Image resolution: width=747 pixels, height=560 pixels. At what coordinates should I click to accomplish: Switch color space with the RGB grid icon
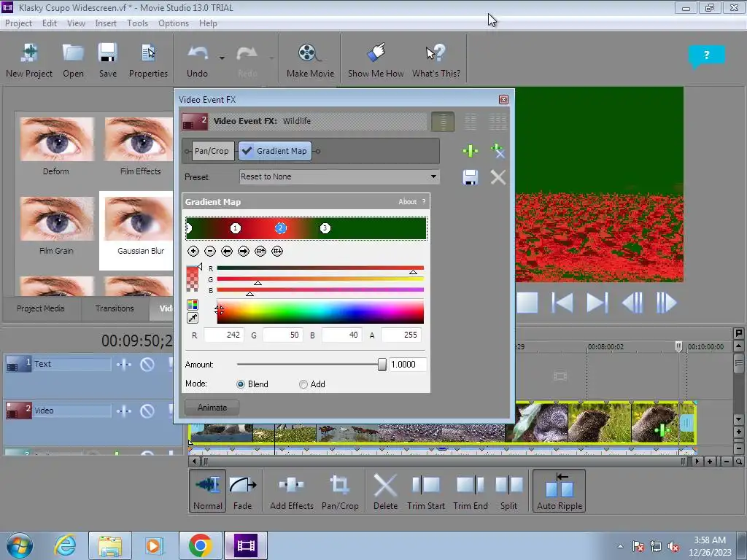tap(193, 305)
